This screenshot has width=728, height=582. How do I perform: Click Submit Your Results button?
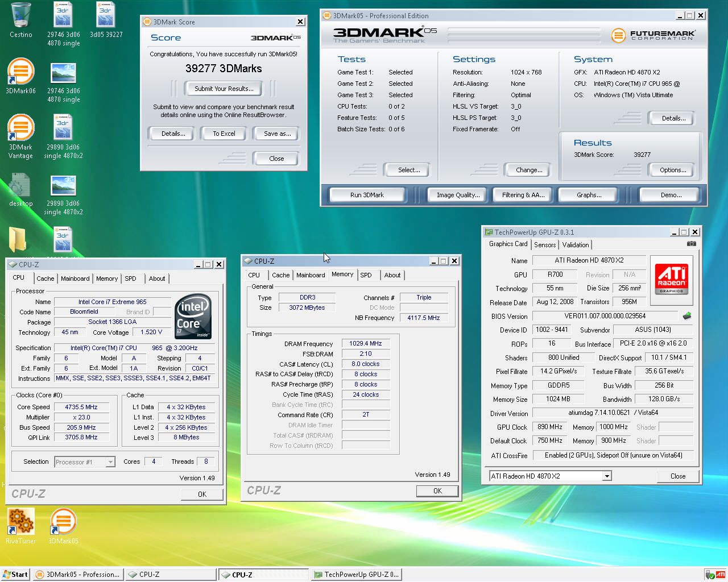pyautogui.click(x=224, y=89)
